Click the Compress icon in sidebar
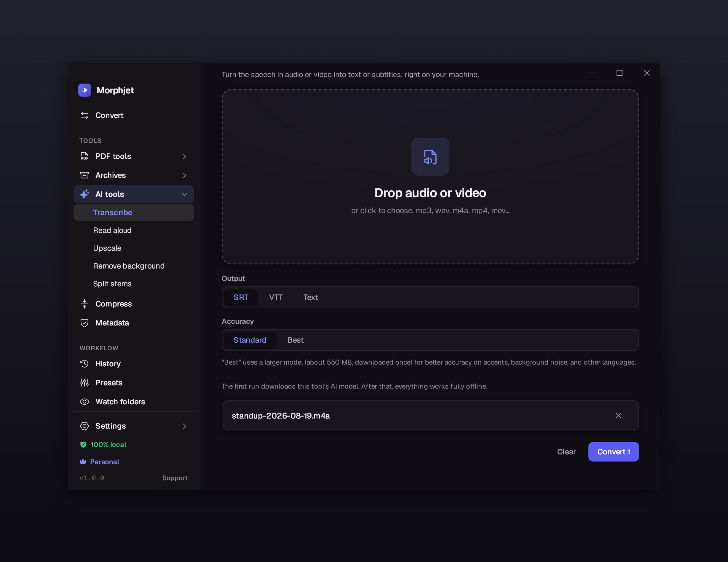This screenshot has width=728, height=562. [x=84, y=304]
